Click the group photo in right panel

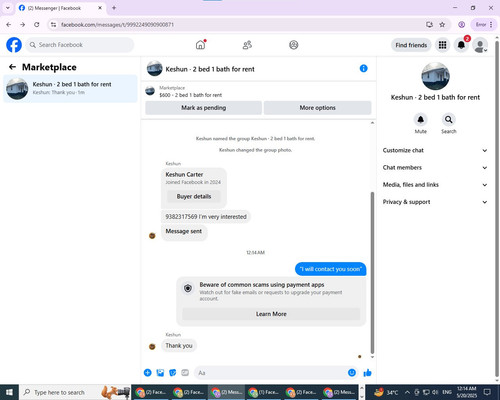click(x=435, y=76)
